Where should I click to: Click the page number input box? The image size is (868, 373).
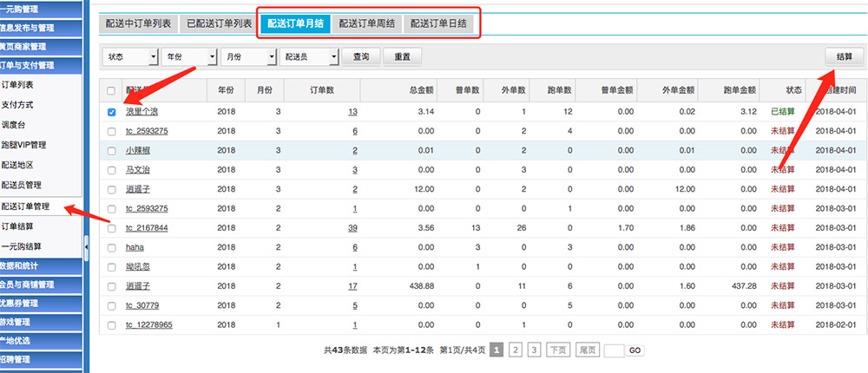click(614, 350)
